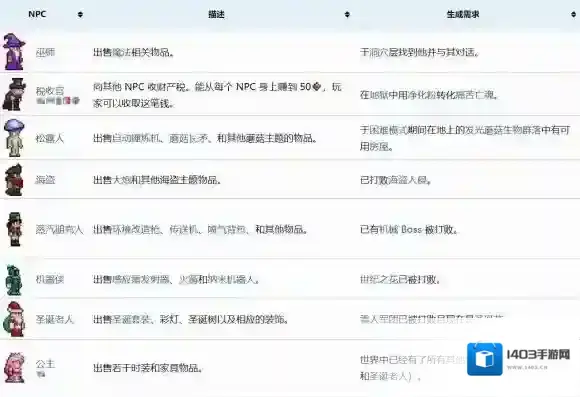Sort table by NPC column arrows

[80, 14]
